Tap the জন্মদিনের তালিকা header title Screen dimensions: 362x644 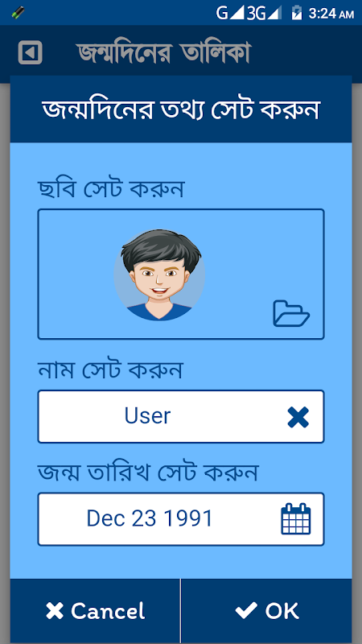point(163,53)
